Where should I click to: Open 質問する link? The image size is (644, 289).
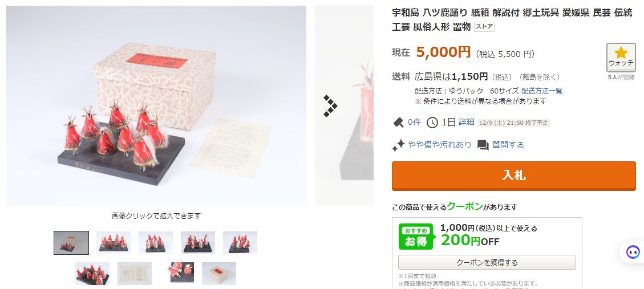tap(508, 145)
